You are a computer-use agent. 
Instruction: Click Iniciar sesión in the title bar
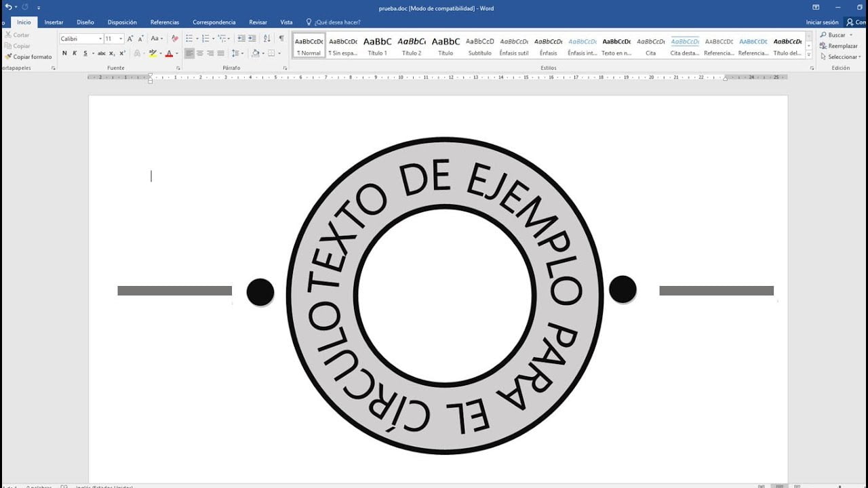[823, 22]
